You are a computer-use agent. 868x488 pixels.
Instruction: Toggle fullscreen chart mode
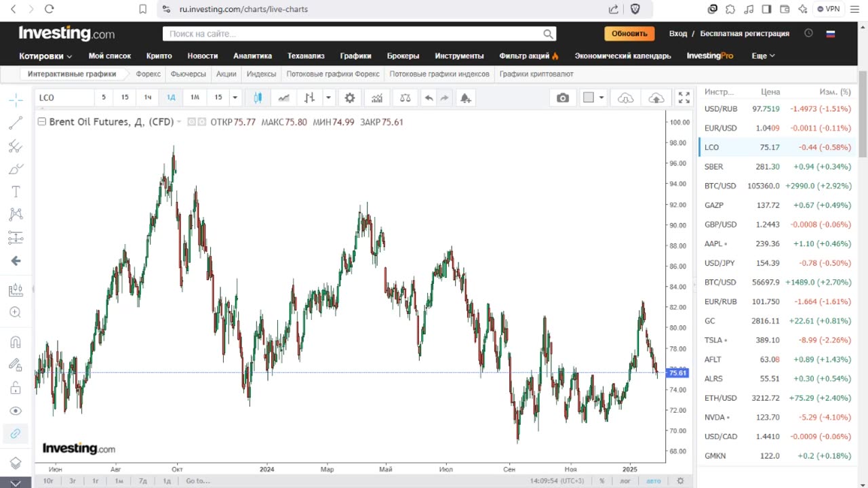coord(684,98)
